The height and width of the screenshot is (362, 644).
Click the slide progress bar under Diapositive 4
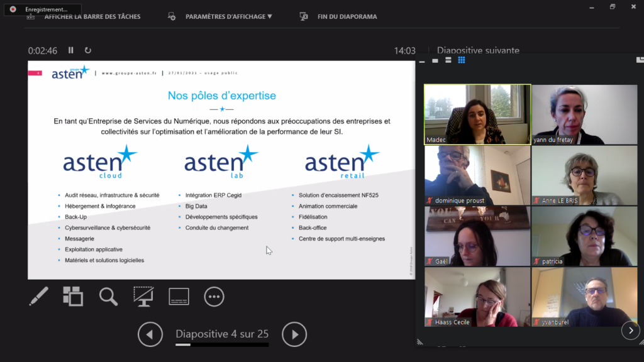pyautogui.click(x=221, y=345)
